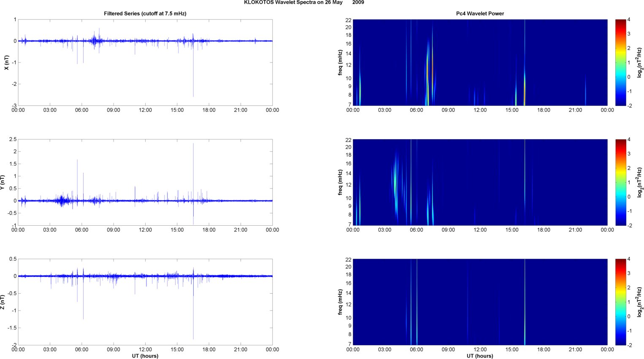
Task: Click the "Z (nT)" vertical axis label
Action: click(3, 302)
